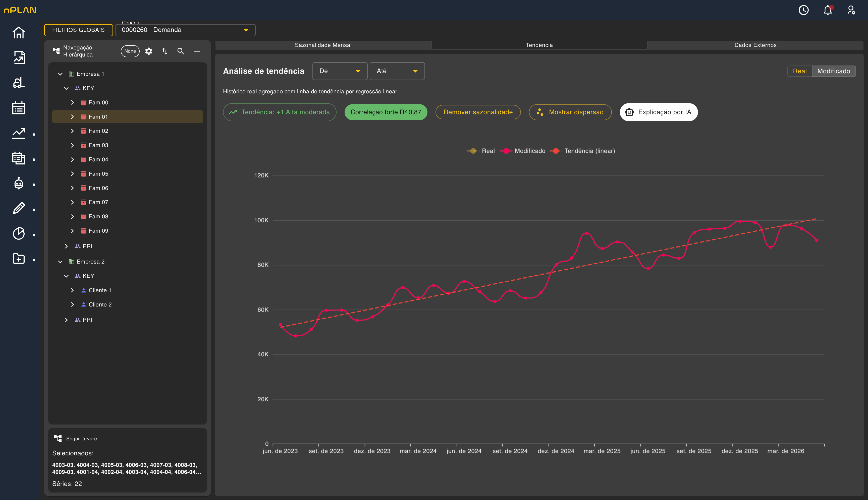Open the De date dropdown
Image resolution: width=868 pixels, height=500 pixels.
point(340,71)
